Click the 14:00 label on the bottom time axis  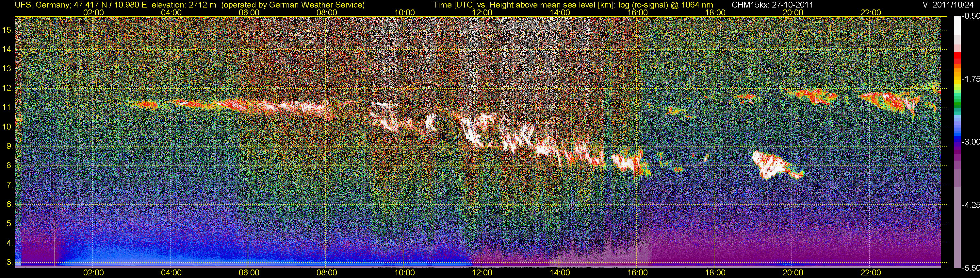[560, 273]
